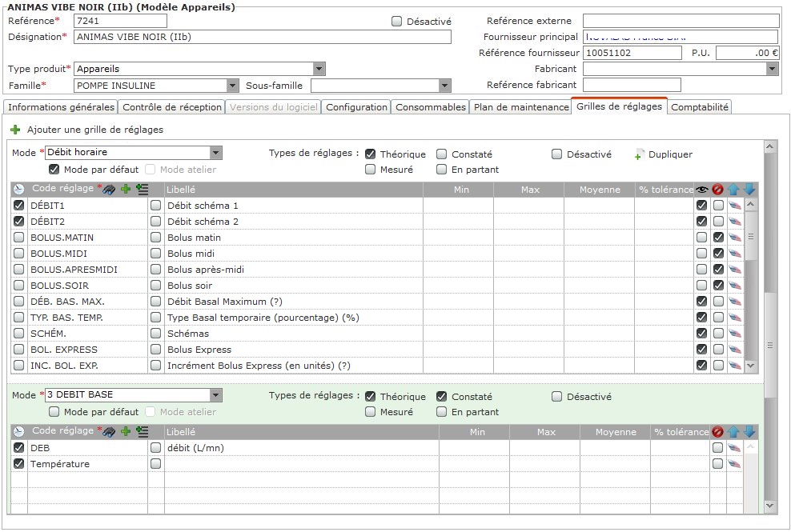Check Constaté in the Débit horaire grid
The width and height of the screenshot is (791, 532).
click(x=441, y=154)
